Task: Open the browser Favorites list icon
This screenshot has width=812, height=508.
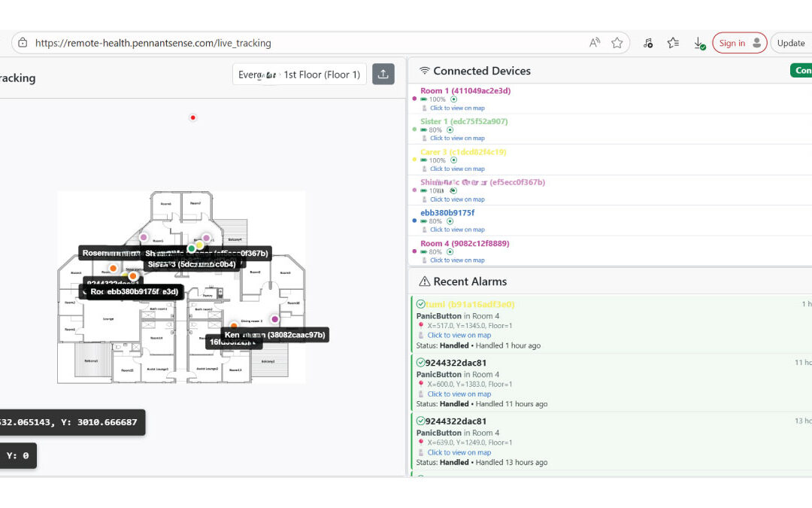Action: pos(673,43)
